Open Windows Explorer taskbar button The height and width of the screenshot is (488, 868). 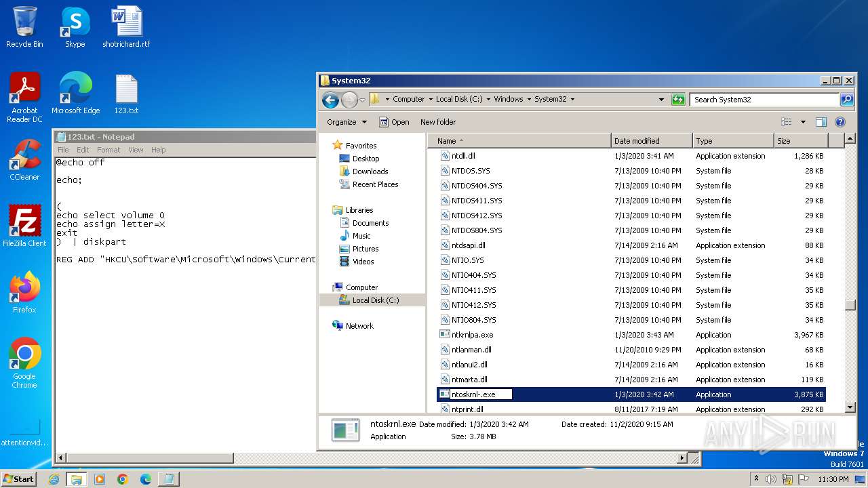pyautogui.click(x=77, y=479)
